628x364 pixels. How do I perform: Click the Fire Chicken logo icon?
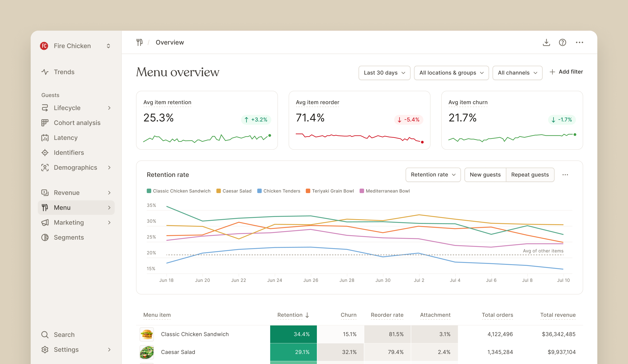44,46
